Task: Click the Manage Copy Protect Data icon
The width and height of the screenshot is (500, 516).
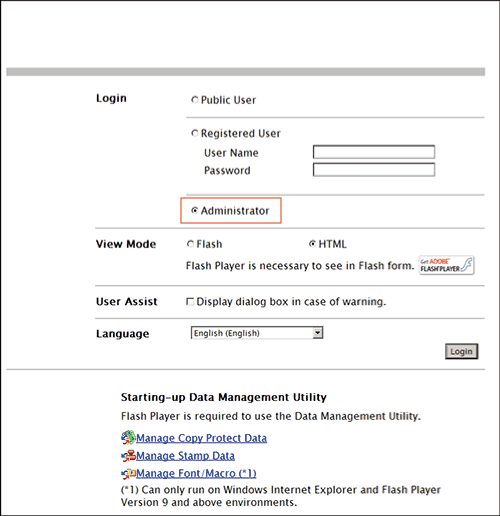Action: point(128,438)
